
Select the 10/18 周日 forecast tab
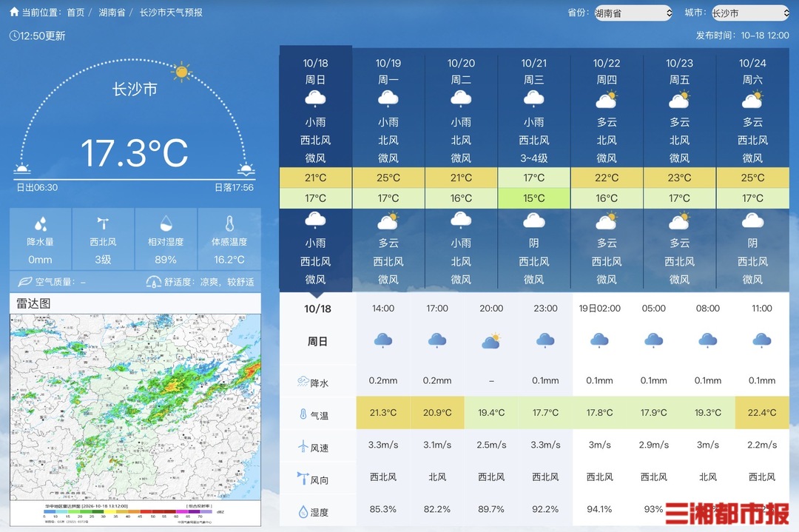(x=315, y=168)
